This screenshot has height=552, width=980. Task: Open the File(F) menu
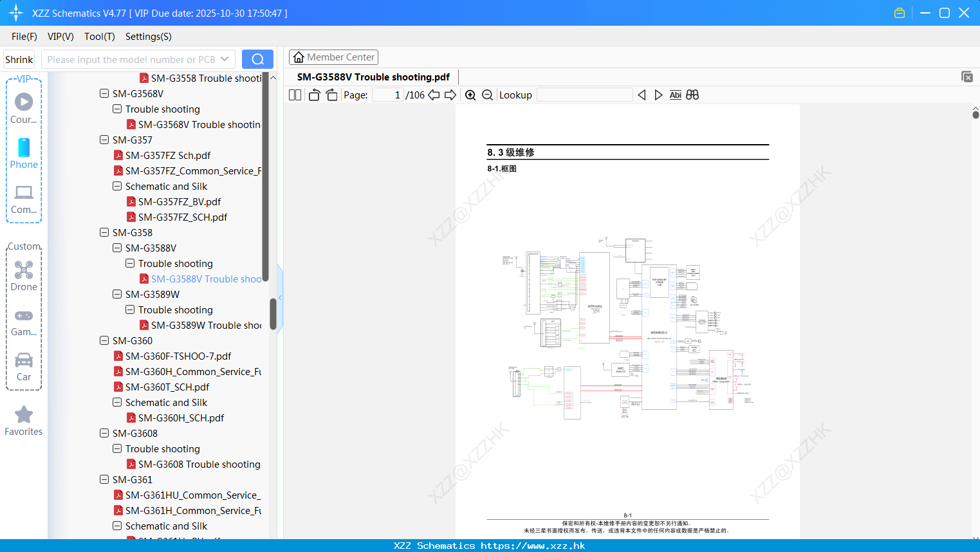click(x=24, y=37)
